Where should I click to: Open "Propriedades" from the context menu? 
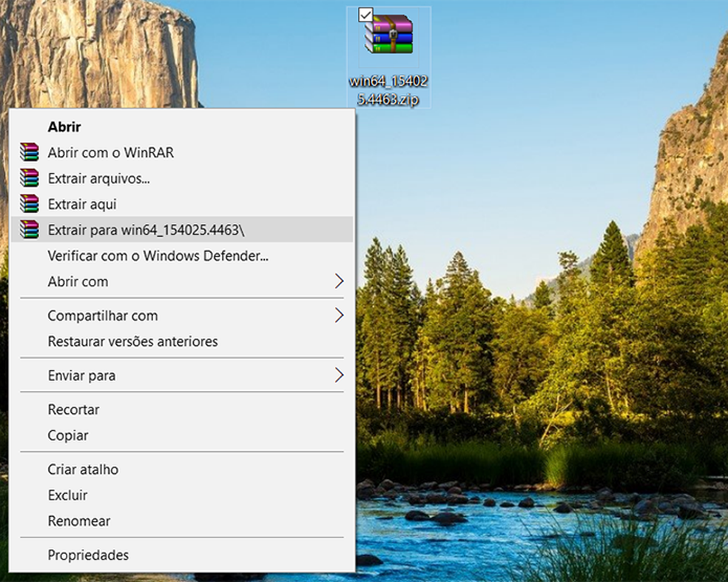tap(181, 555)
